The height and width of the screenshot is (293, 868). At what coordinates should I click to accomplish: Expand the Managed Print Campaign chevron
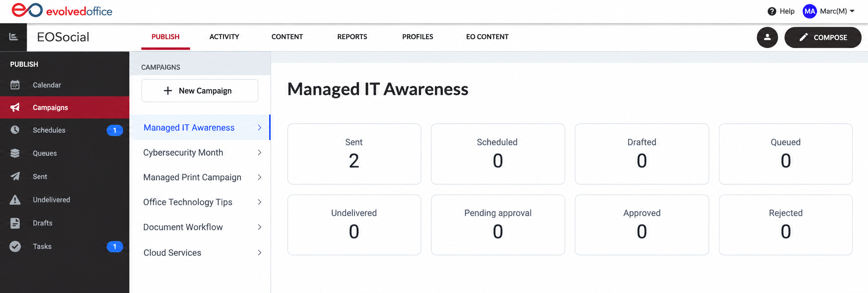pyautogui.click(x=260, y=177)
